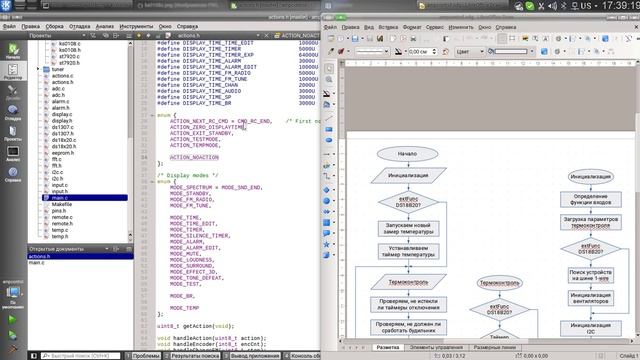This screenshot has width=640, height=360.
Task: Increase line width with spinner arrows
Action: (434, 50)
